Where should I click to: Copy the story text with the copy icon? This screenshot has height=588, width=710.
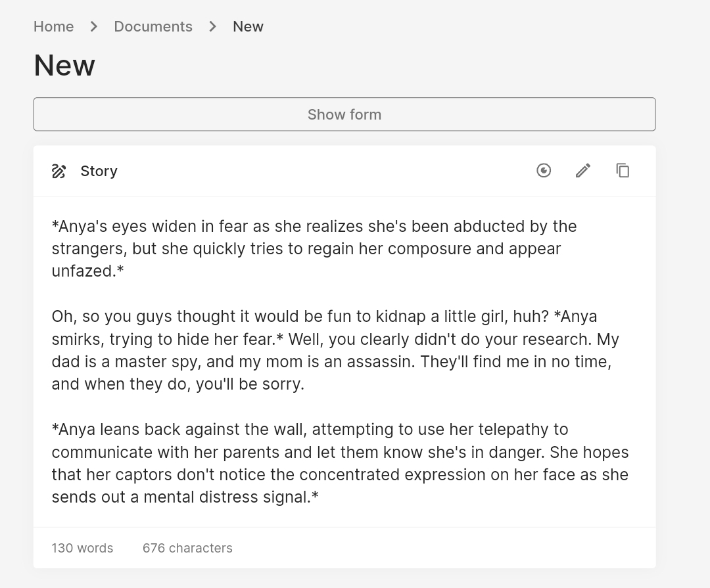[623, 171]
